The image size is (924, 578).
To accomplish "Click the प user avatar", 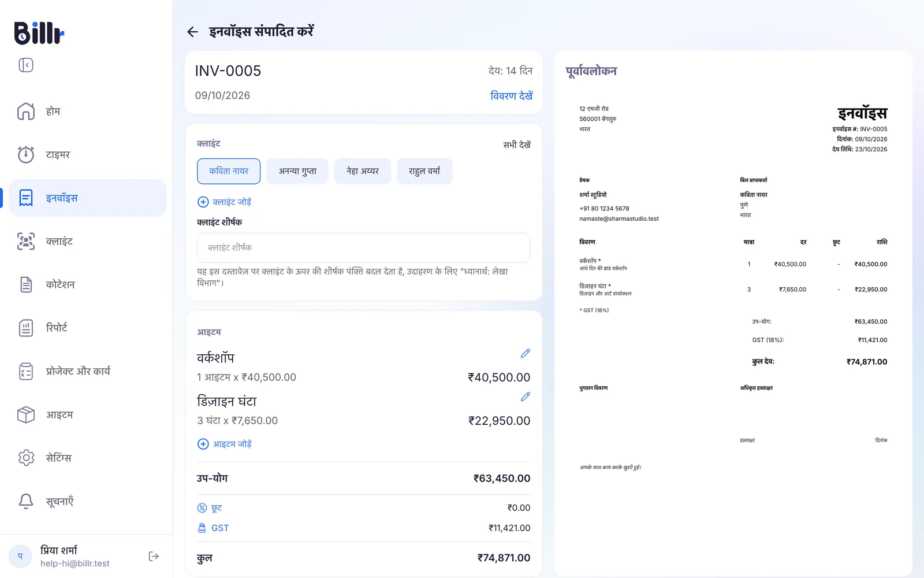I will (20, 556).
